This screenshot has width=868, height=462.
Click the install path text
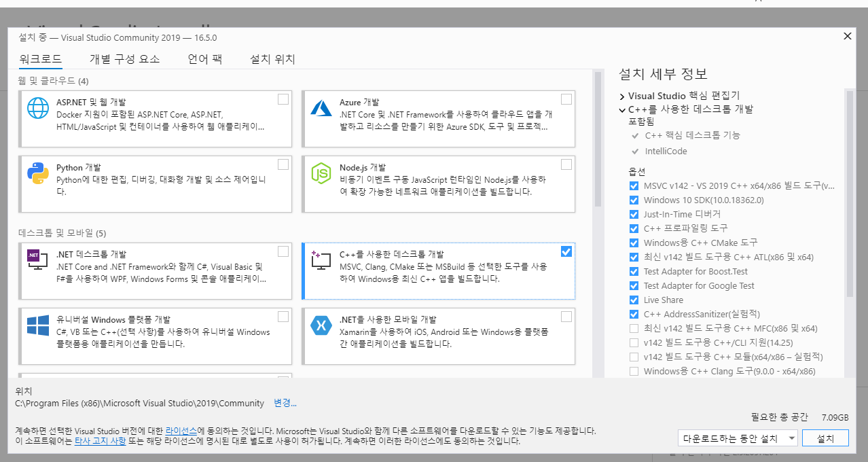point(139,403)
